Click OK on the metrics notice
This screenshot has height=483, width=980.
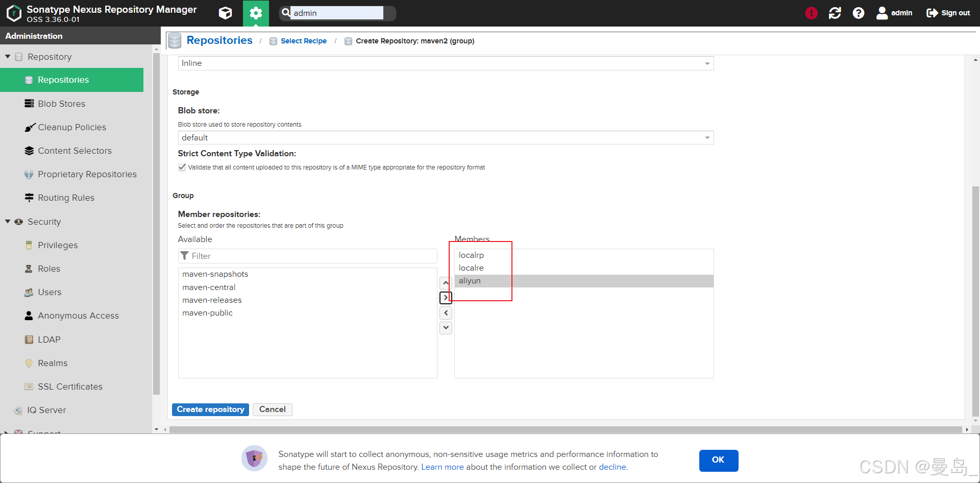click(718, 460)
